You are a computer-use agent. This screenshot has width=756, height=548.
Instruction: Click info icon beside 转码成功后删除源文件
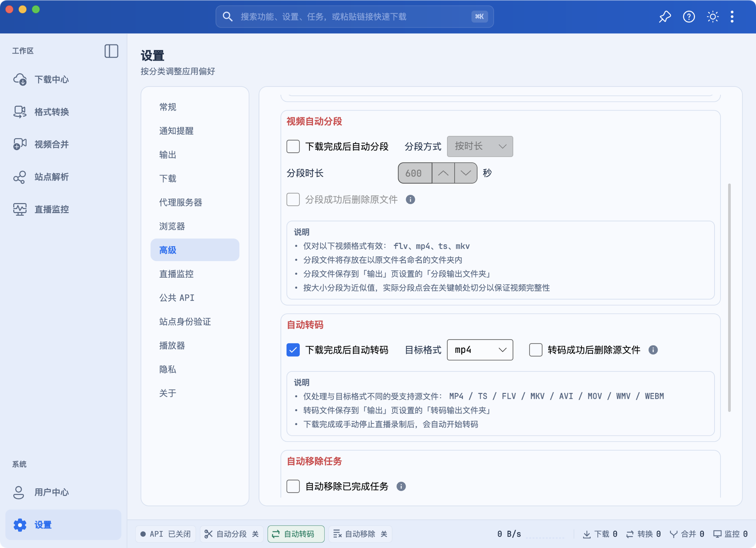pos(653,350)
